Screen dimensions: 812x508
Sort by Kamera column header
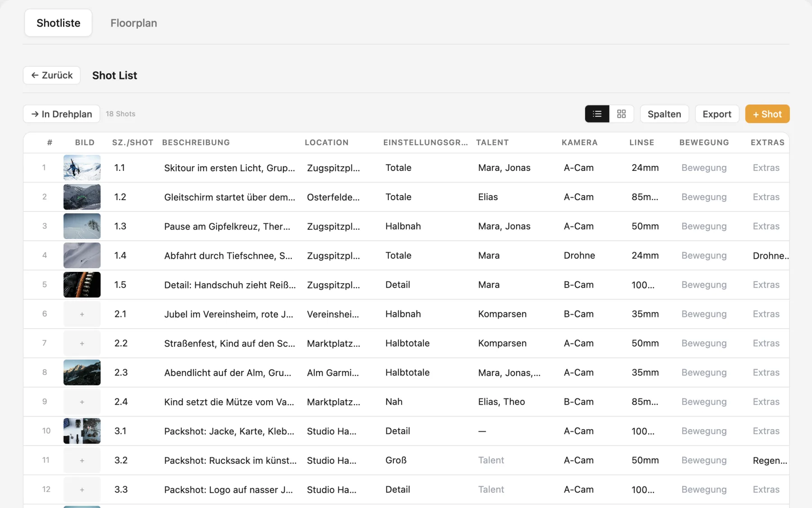(x=579, y=142)
